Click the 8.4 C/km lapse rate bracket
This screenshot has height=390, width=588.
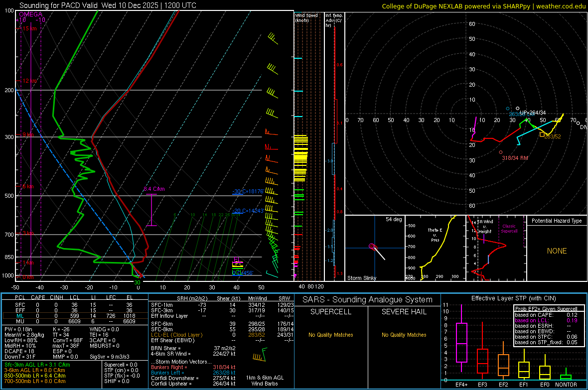(151, 210)
